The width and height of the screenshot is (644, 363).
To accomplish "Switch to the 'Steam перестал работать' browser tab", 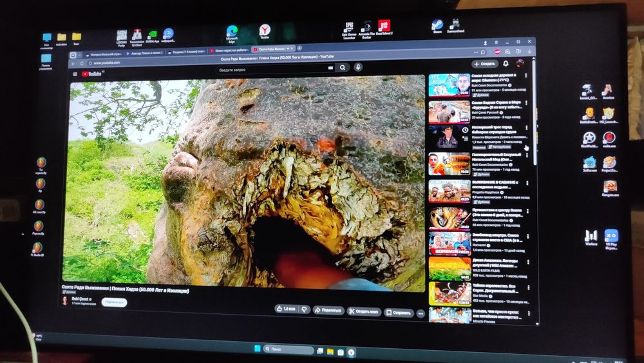I will [229, 50].
